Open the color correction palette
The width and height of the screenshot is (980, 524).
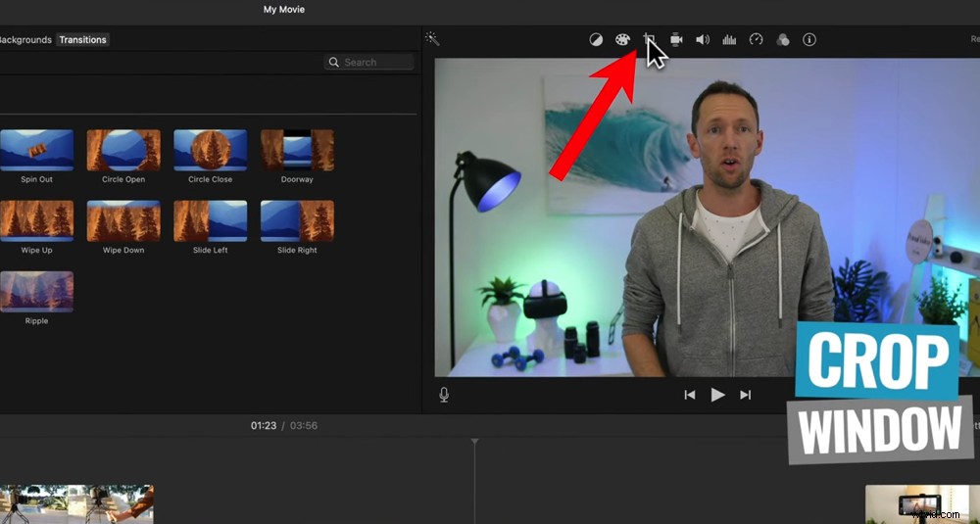pyautogui.click(x=622, y=40)
